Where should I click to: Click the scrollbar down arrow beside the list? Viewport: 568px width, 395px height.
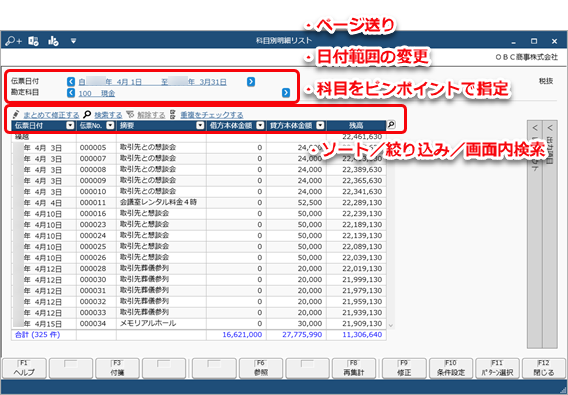pyautogui.click(x=390, y=325)
